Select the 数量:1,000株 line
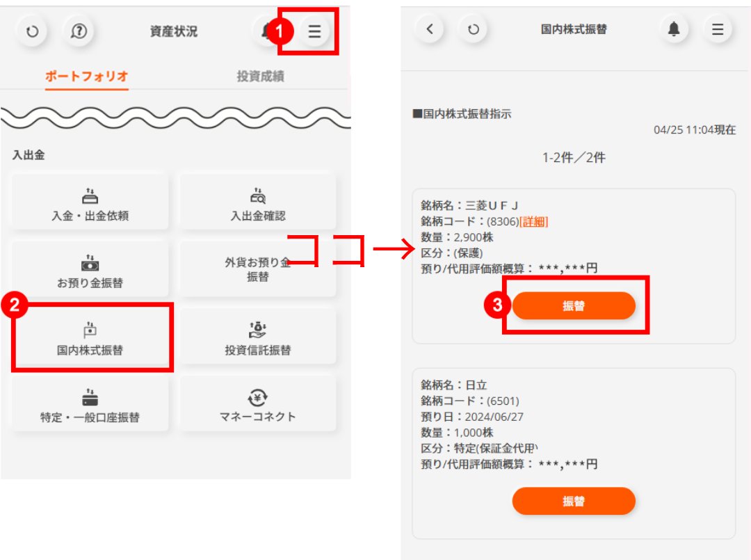751x560 pixels. pos(457,433)
